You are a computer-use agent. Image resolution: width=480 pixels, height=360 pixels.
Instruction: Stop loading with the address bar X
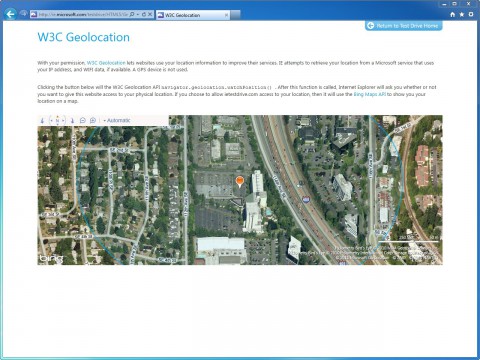click(150, 14)
